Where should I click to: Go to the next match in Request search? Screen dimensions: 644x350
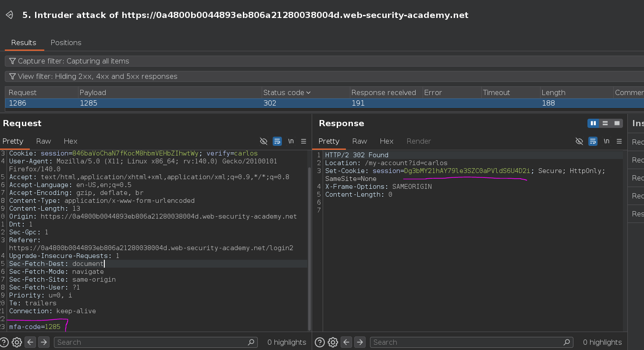(44, 342)
